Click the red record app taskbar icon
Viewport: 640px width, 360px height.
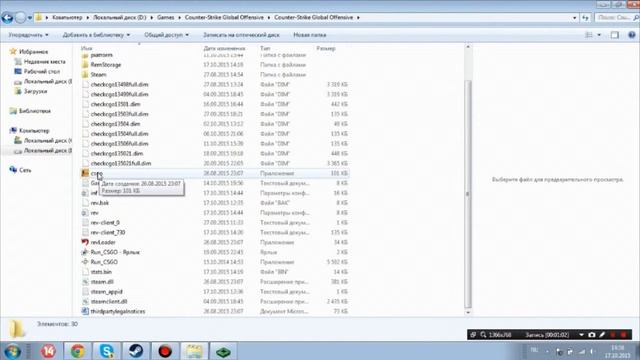165,351
